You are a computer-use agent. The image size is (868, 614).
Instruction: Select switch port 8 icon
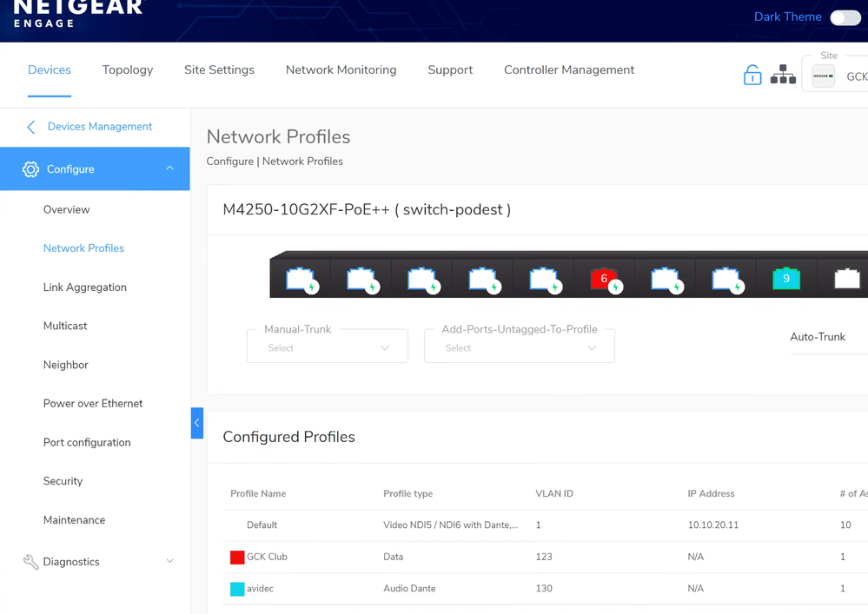pos(726,279)
